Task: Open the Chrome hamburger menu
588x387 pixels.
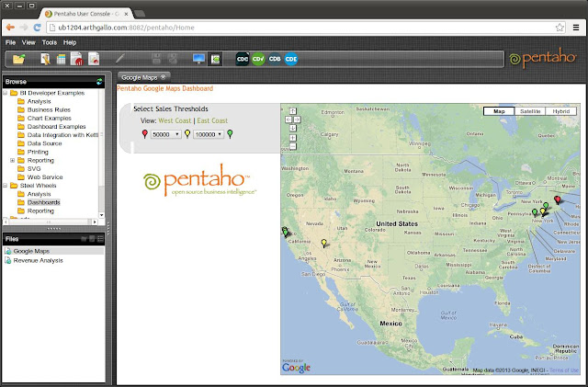Action: coord(576,28)
